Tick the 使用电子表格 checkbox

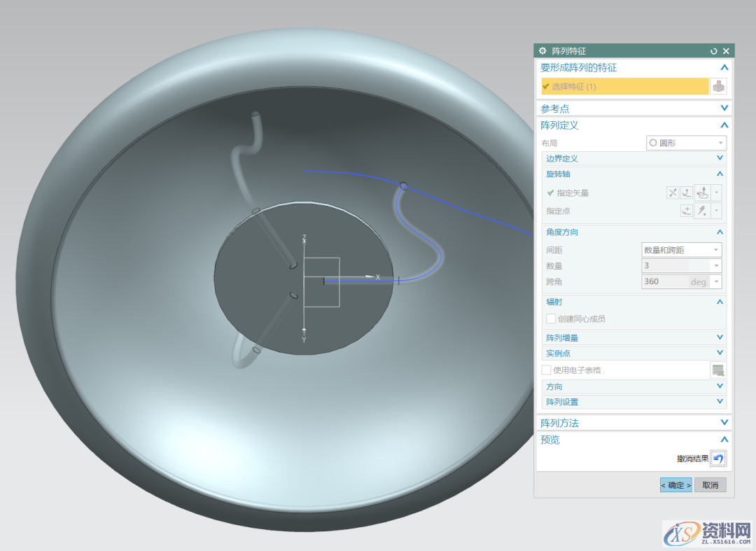click(x=547, y=370)
